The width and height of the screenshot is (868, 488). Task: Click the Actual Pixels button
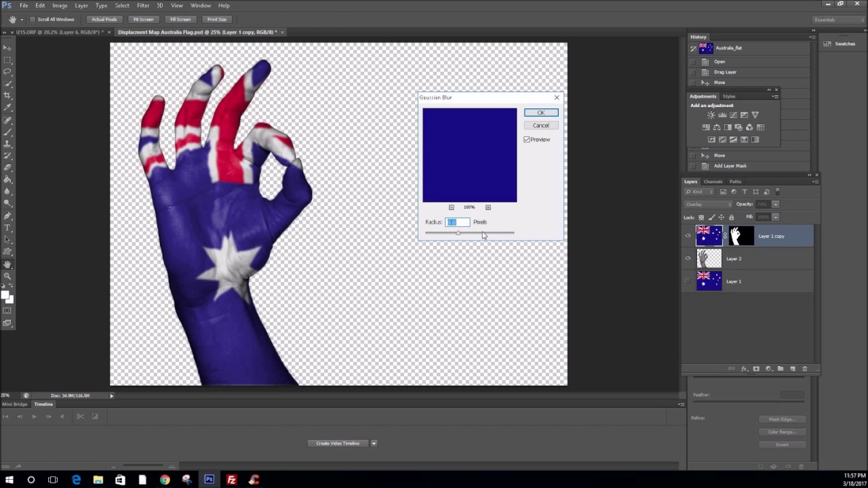(104, 20)
